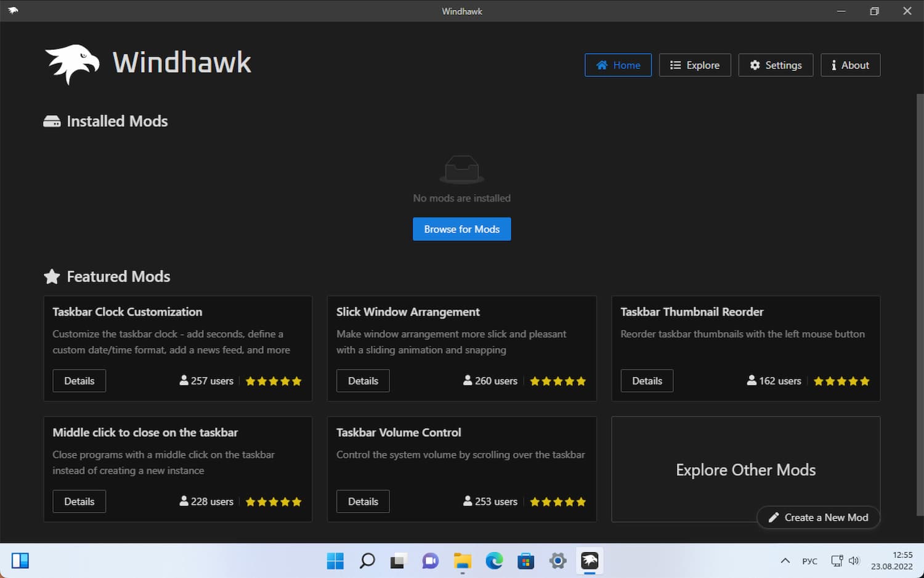View Details for Middle click to close
This screenshot has width=924, height=578.
(x=79, y=502)
